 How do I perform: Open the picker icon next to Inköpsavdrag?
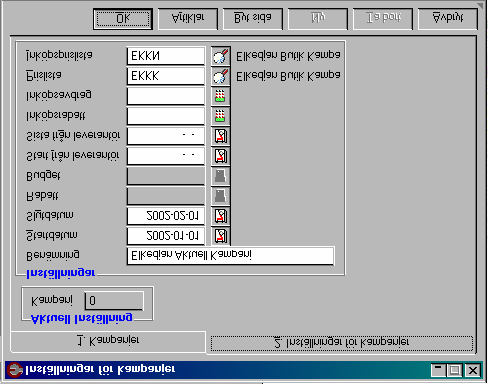pos(220,96)
